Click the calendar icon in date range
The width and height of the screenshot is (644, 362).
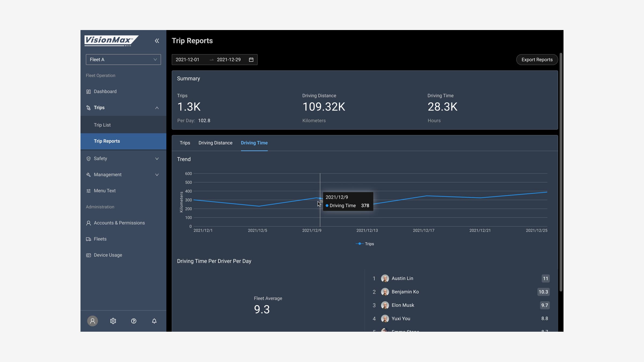point(251,60)
